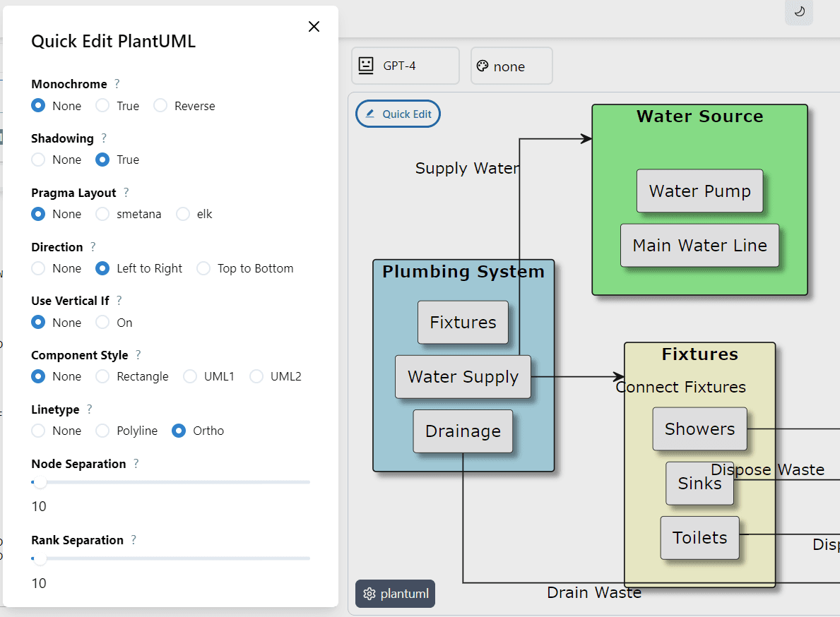This screenshot has width=840, height=617.
Task: Click the plantuml button
Action: pos(395,594)
